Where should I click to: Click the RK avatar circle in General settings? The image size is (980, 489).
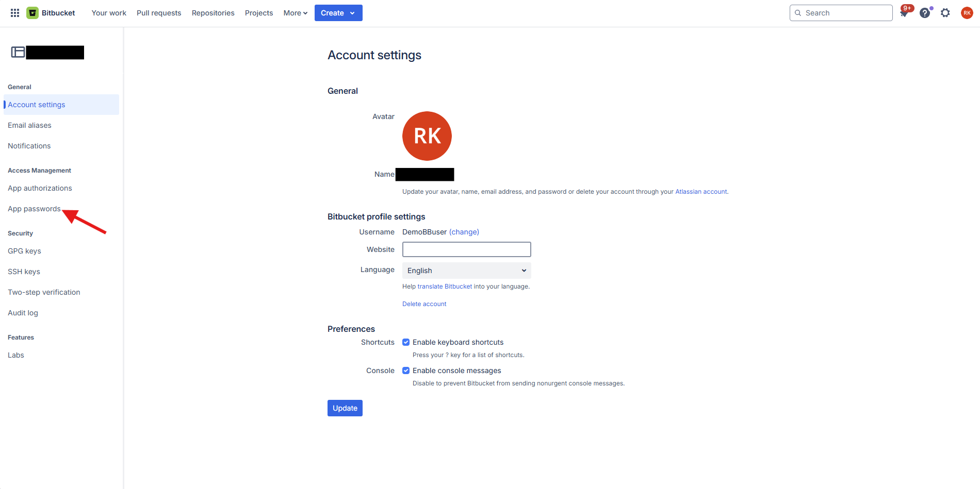tap(427, 136)
